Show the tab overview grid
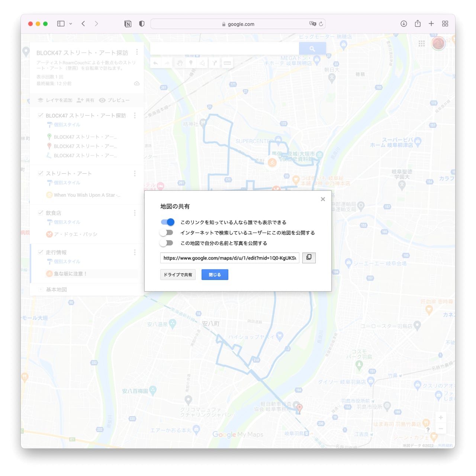 coord(445,24)
